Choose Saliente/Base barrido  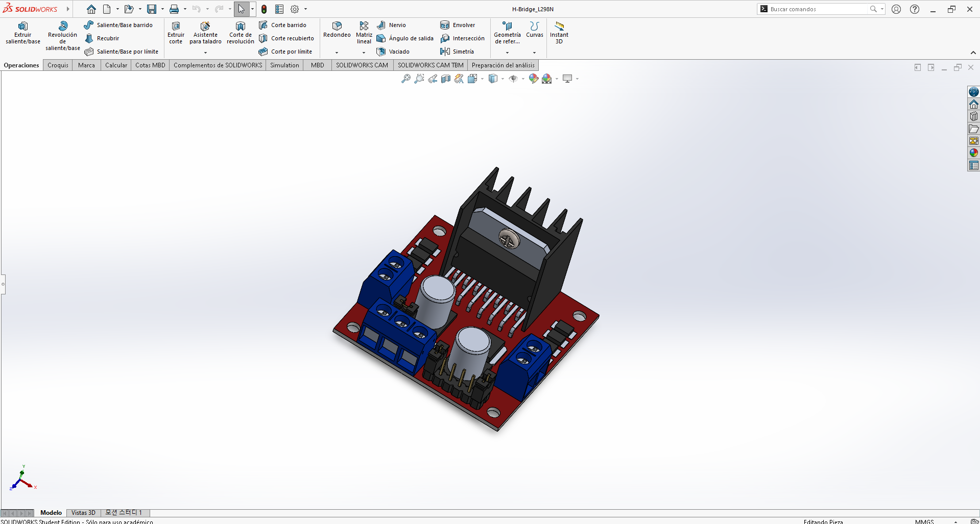pyautogui.click(x=118, y=25)
